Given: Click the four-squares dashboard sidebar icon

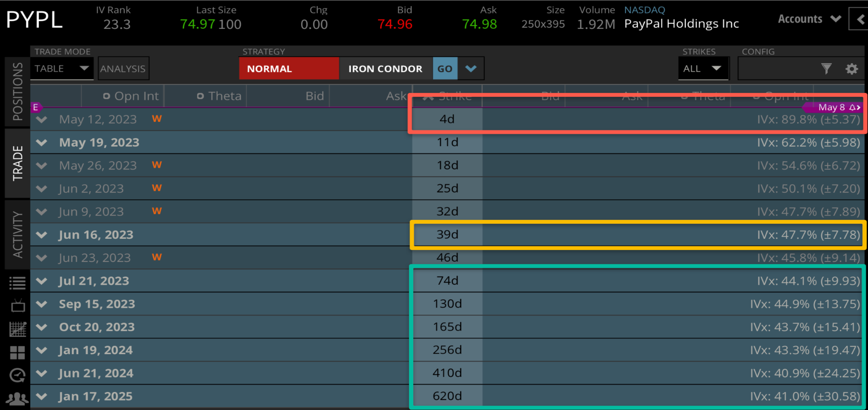Looking at the screenshot, I should tap(17, 352).
